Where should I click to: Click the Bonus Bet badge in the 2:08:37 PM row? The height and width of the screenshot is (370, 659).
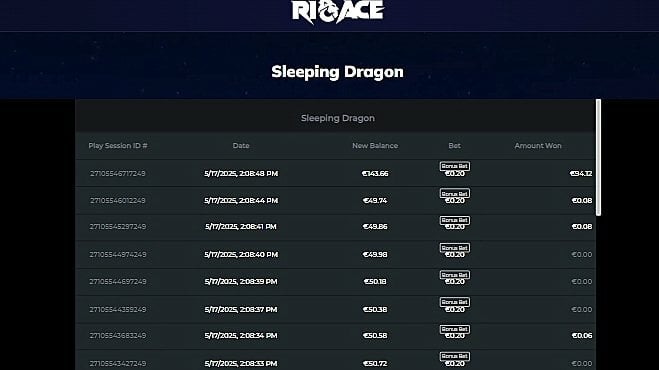click(455, 302)
